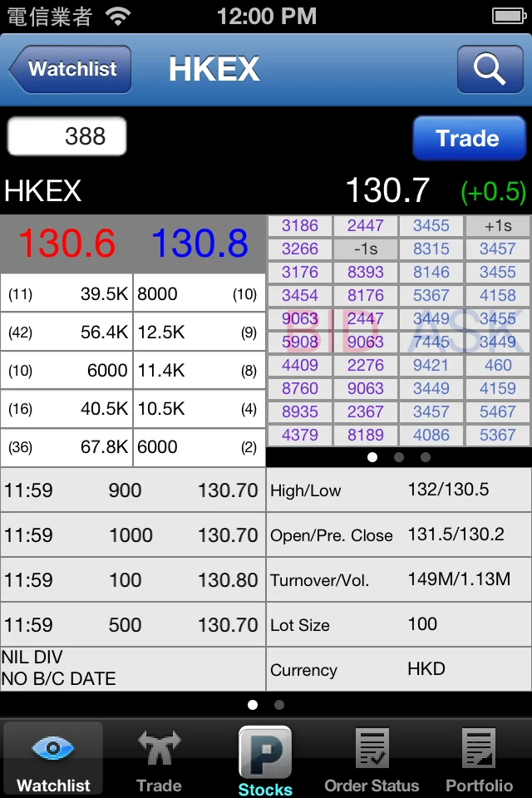Tap bid queue volume 56.4K
Viewport: 532px width, 798px height.
(104, 332)
